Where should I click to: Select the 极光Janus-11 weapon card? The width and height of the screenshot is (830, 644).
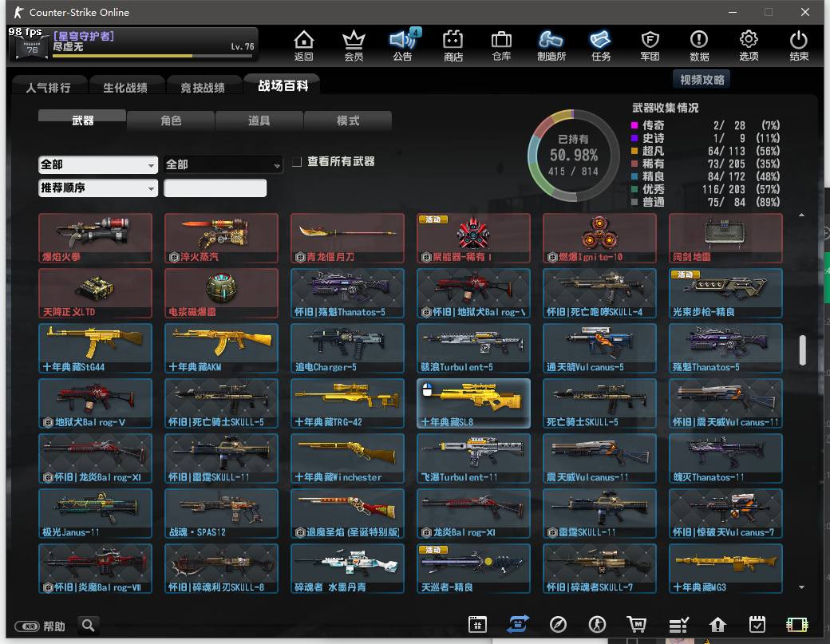(x=95, y=513)
